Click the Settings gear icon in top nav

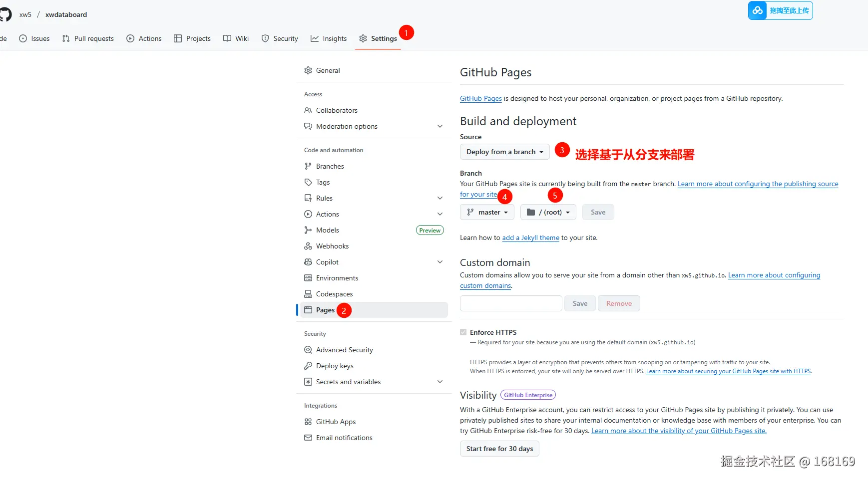[363, 38]
